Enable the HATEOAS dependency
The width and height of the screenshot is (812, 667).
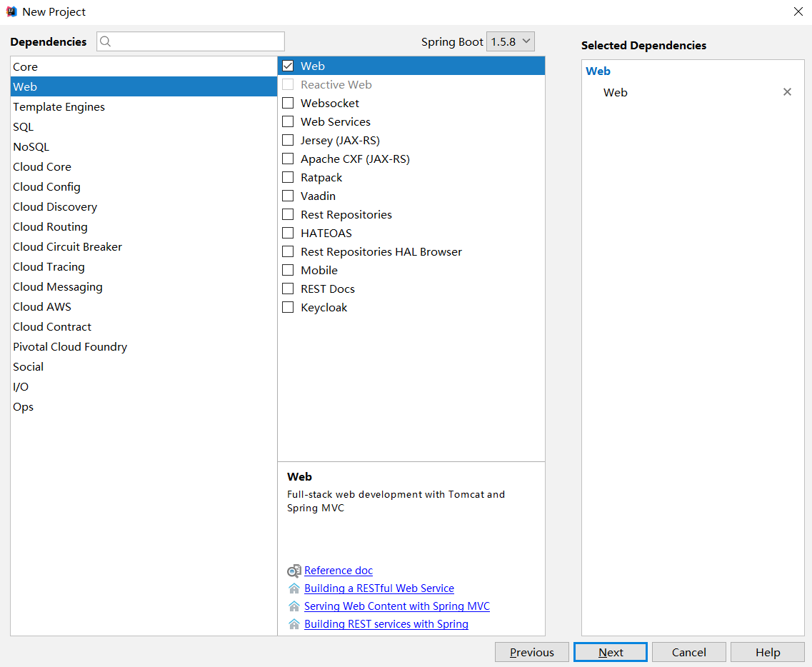pos(288,233)
